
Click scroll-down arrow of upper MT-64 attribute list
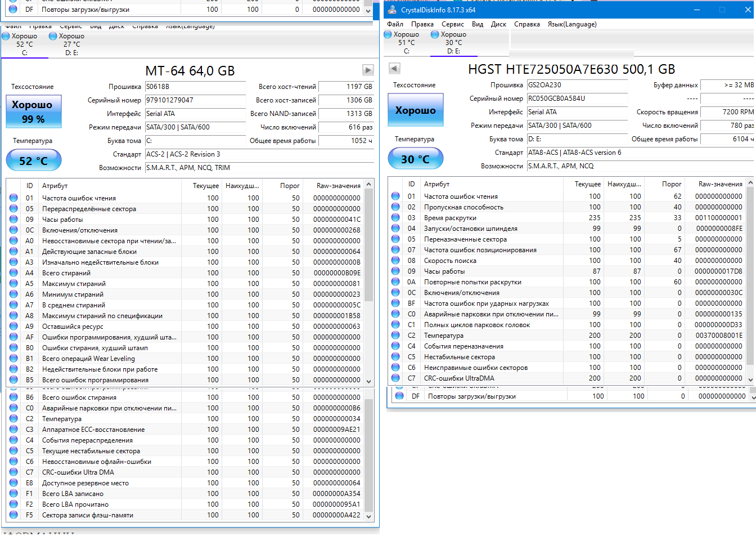(369, 381)
